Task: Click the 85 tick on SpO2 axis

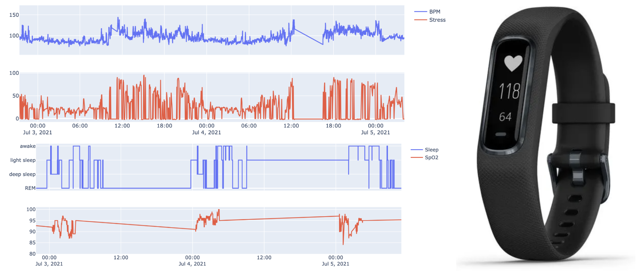Action: pyautogui.click(x=32, y=243)
